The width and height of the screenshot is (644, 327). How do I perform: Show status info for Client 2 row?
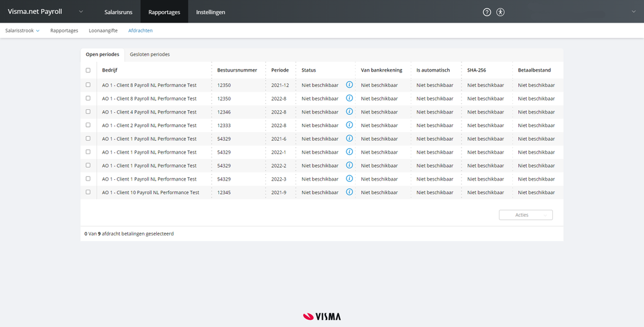pyautogui.click(x=349, y=124)
